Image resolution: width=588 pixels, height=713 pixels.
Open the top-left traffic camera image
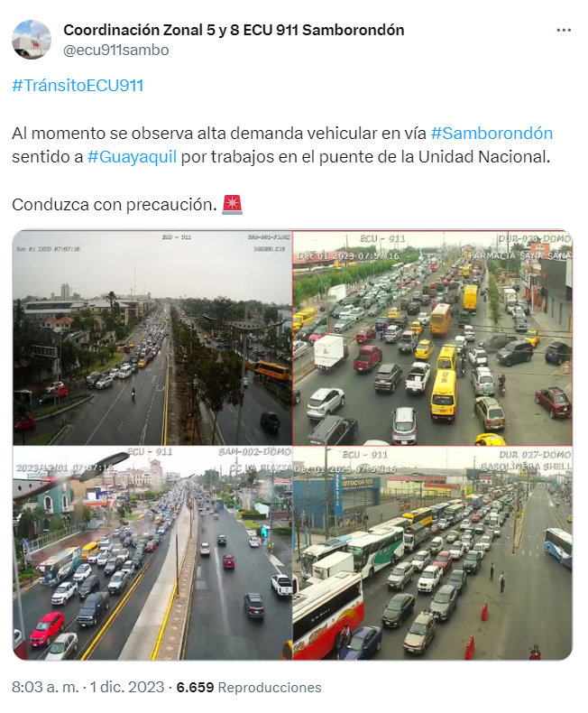[152, 338]
